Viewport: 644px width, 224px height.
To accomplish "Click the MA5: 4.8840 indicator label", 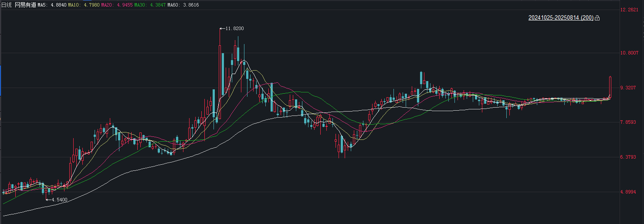I will point(52,5).
